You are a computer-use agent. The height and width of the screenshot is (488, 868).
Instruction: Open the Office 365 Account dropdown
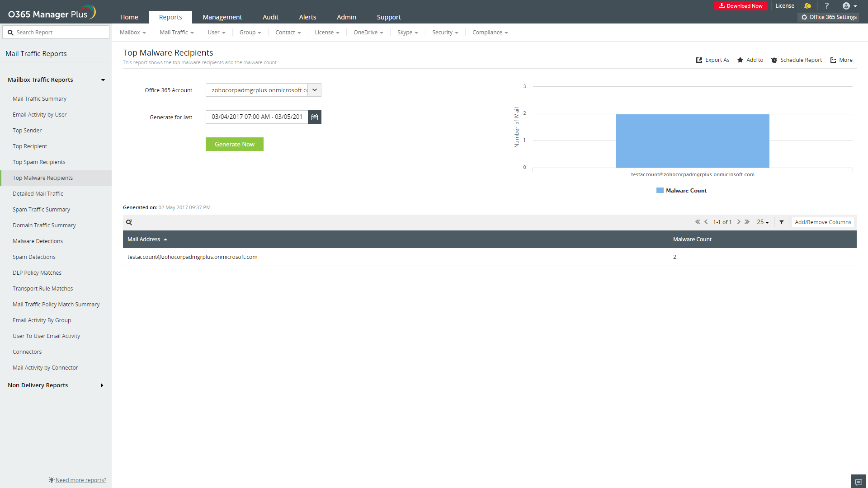[315, 90]
